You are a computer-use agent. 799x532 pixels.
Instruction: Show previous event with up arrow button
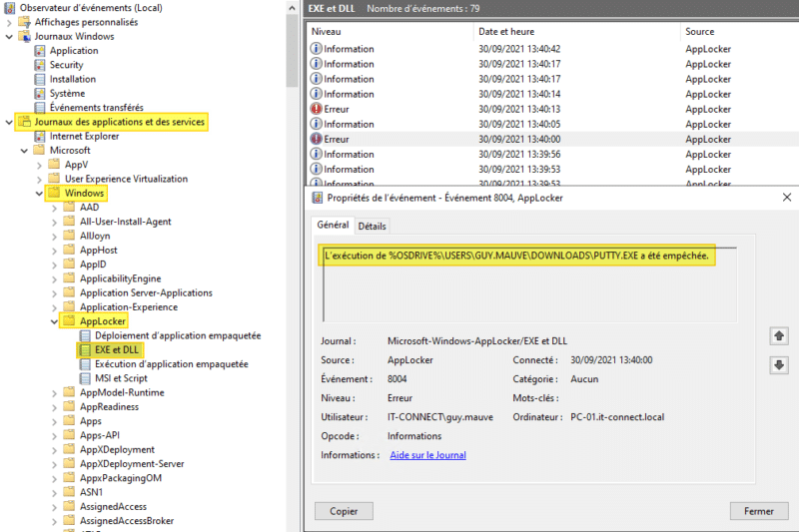point(779,336)
